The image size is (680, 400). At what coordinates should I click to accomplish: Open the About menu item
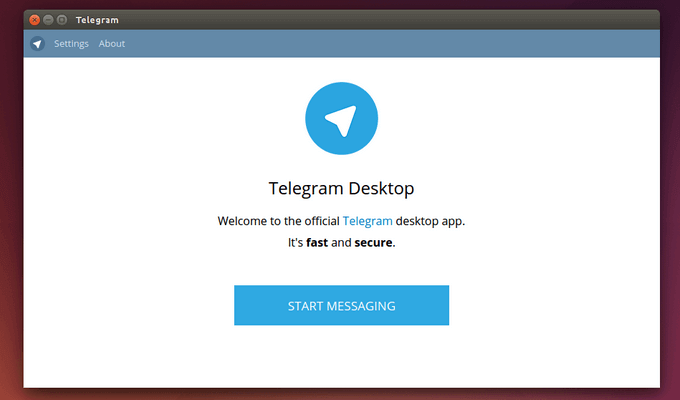click(111, 43)
